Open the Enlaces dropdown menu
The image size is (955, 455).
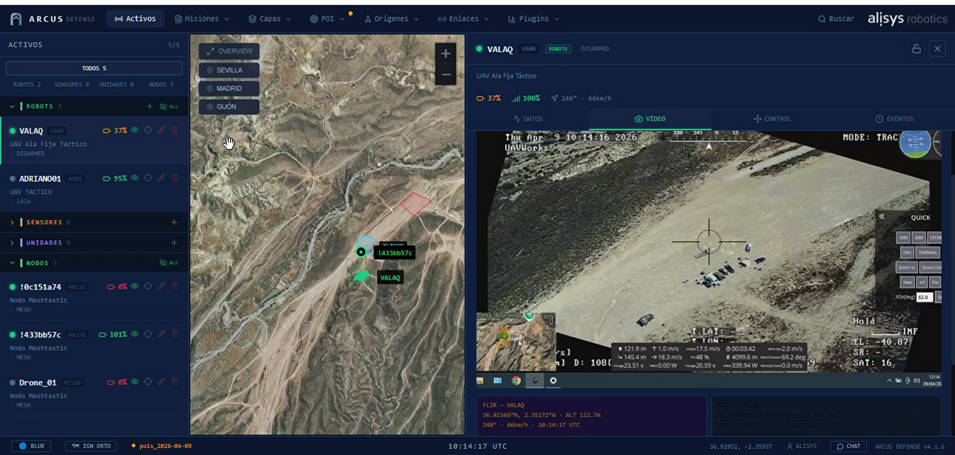(462, 19)
